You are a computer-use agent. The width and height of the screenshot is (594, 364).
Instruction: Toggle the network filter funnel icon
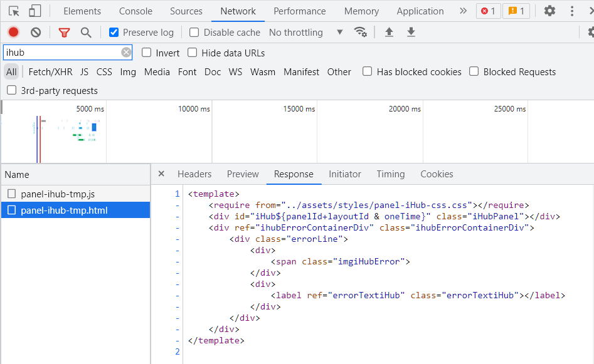click(x=64, y=32)
